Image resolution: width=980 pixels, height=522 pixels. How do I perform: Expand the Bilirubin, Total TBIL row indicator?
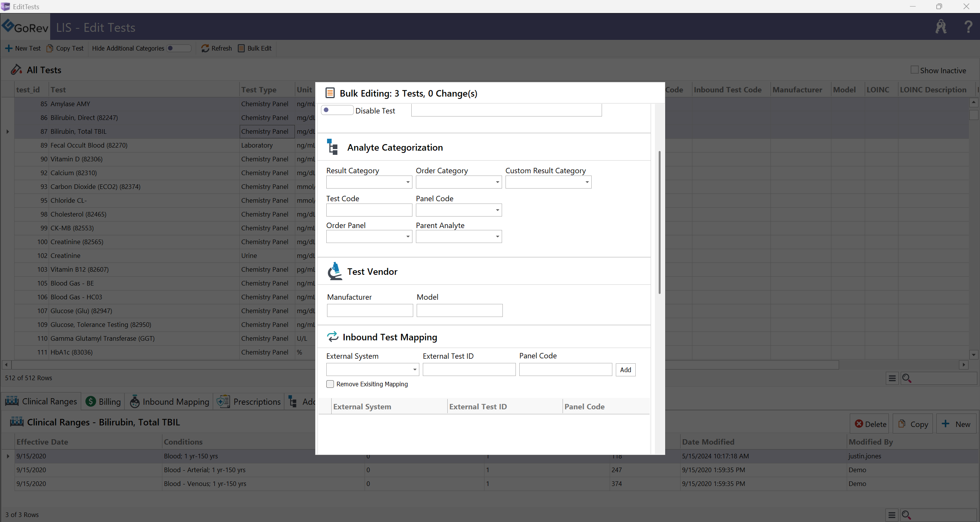point(8,131)
